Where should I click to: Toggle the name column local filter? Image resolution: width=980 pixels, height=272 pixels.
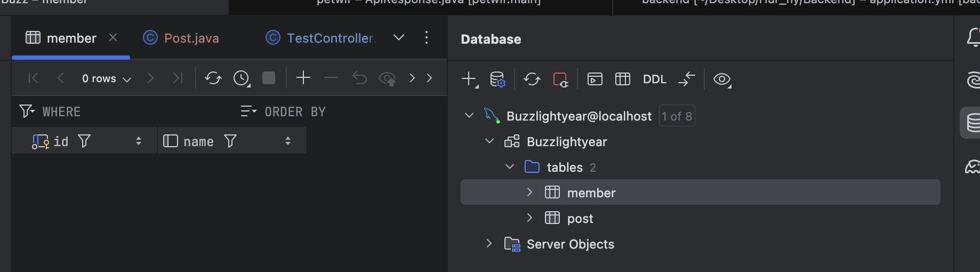pos(230,141)
